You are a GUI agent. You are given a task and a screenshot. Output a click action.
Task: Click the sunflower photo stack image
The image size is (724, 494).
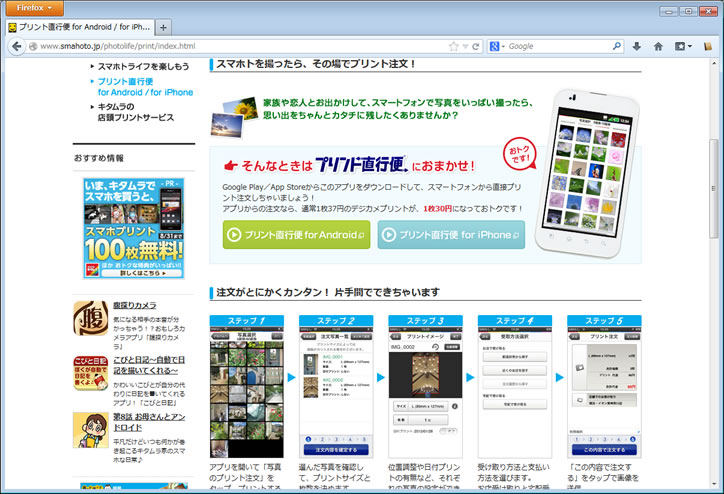(234, 117)
